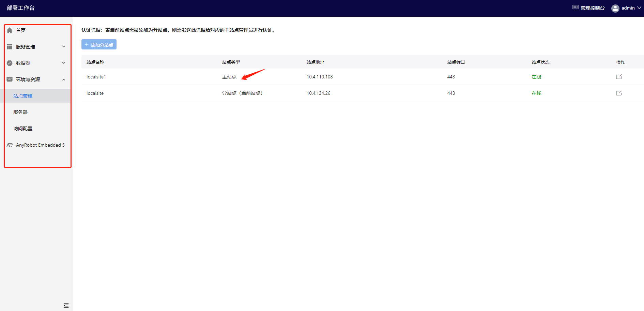Screen dimensions: 644x311
Task: Click 站点地址 column header
Action: click(316, 62)
